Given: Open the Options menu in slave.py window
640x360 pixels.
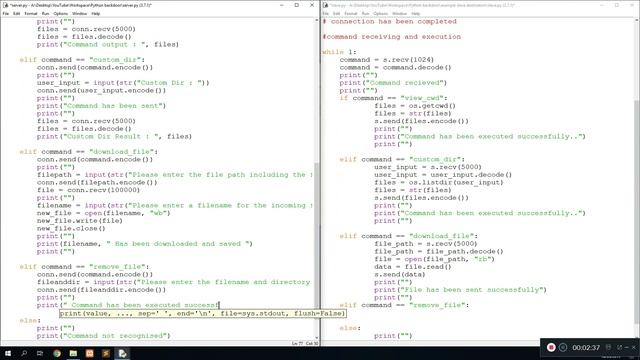Looking at the screenshot, I should (380, 13).
